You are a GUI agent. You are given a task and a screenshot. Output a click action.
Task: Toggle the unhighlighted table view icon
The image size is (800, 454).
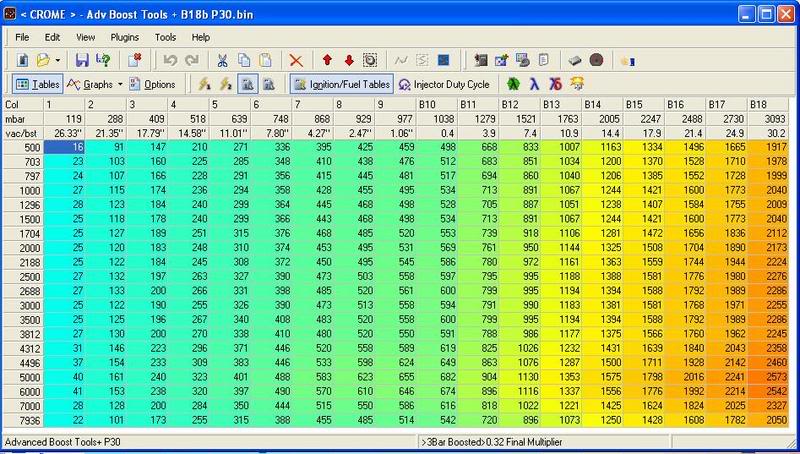(x=269, y=84)
